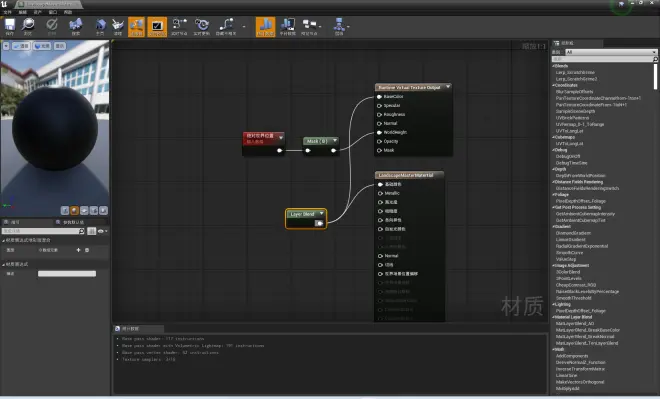Click the BaseColor input pin

tap(379, 97)
